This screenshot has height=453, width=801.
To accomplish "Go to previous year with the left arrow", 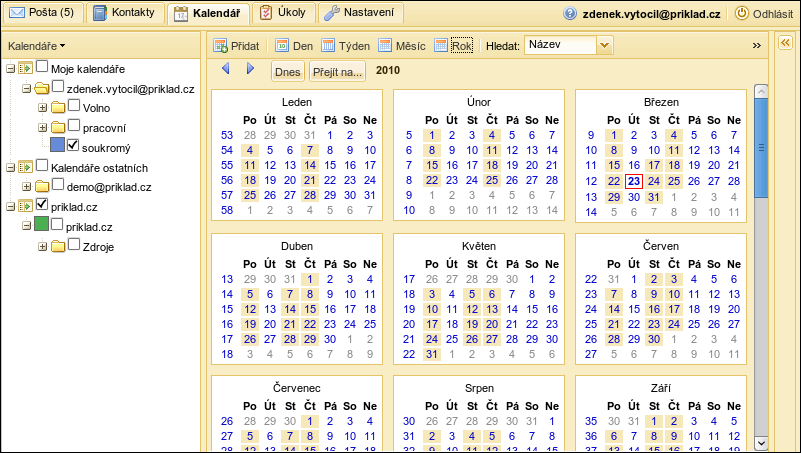I will tap(226, 68).
